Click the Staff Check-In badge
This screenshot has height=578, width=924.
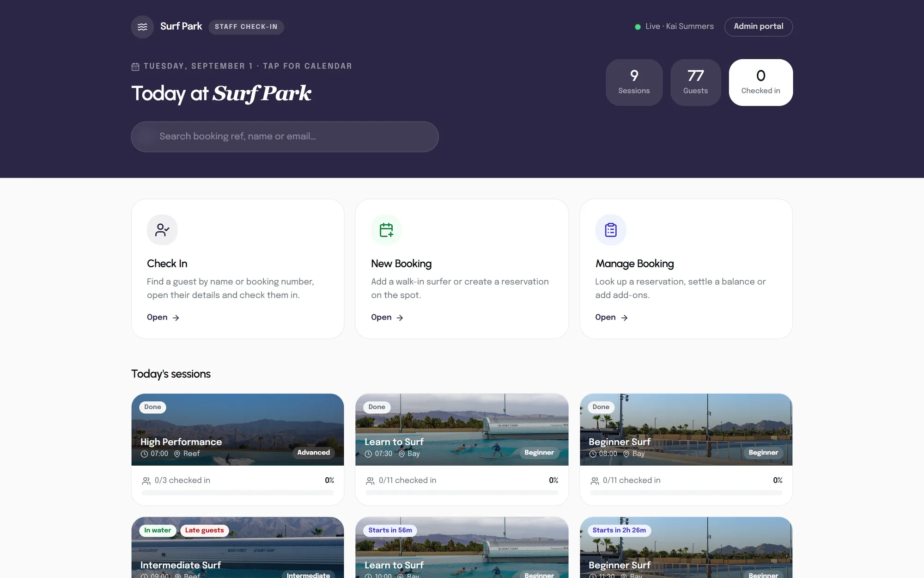(x=246, y=27)
